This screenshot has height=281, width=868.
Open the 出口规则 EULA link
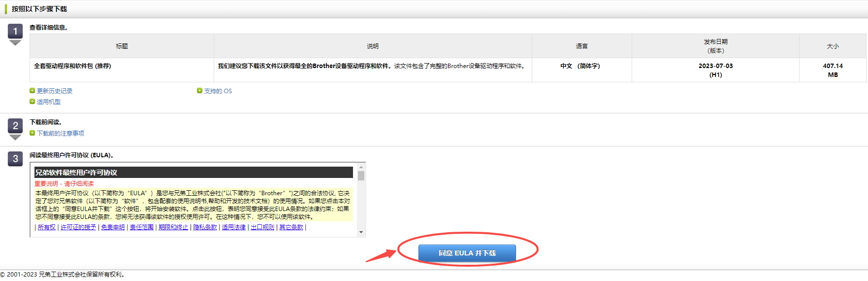click(x=262, y=227)
